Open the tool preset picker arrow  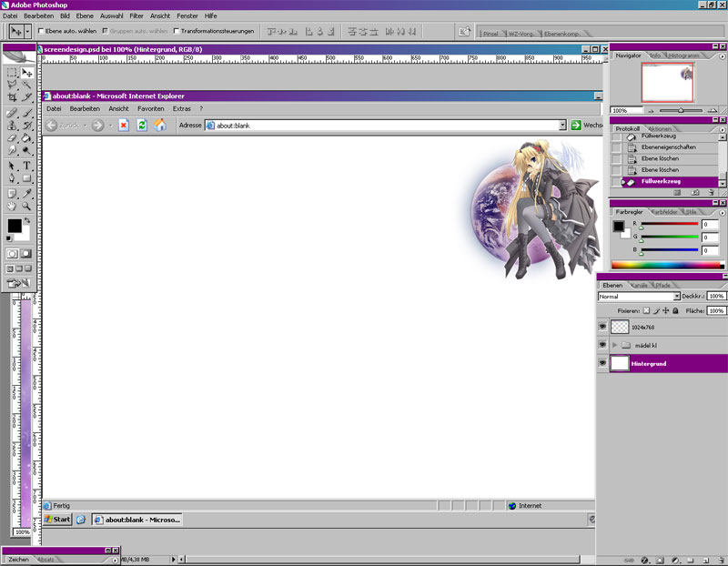28,31
